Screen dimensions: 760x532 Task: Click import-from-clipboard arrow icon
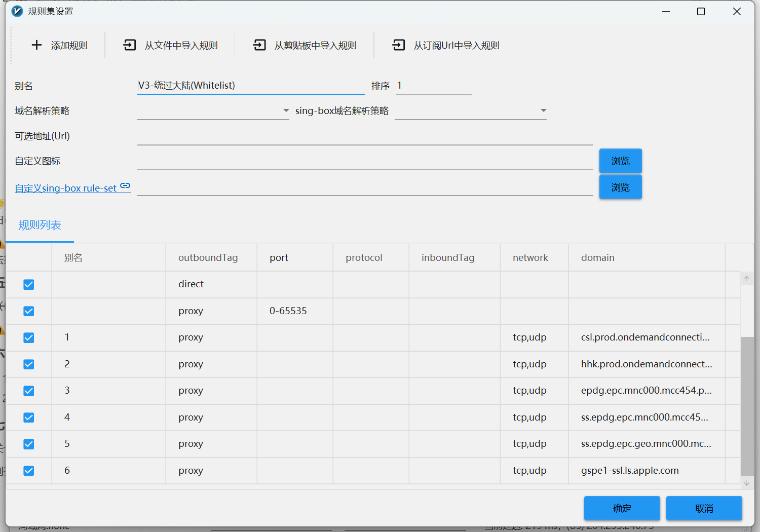point(259,45)
